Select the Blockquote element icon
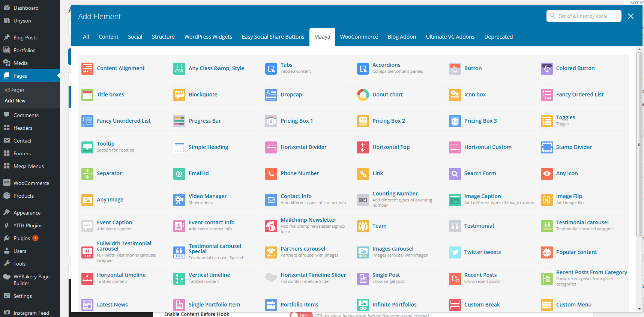The height and width of the screenshot is (317, 644). pyautogui.click(x=179, y=95)
